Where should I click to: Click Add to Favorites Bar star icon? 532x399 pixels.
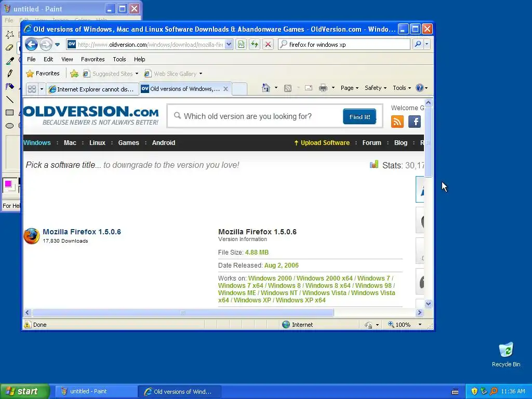point(74,73)
